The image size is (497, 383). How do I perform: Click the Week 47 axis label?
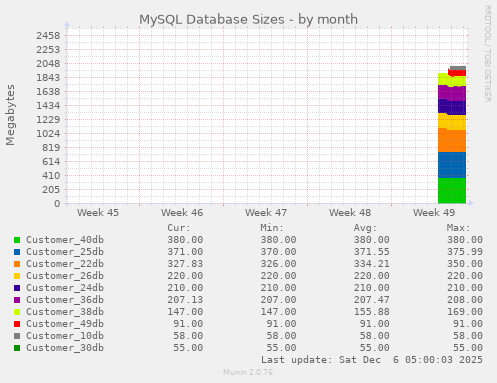[266, 213]
